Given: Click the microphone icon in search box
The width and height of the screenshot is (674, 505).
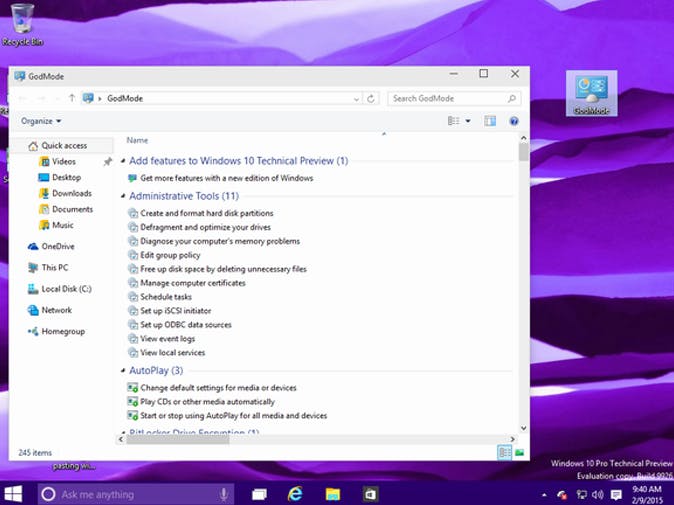Looking at the screenshot, I should (224, 494).
